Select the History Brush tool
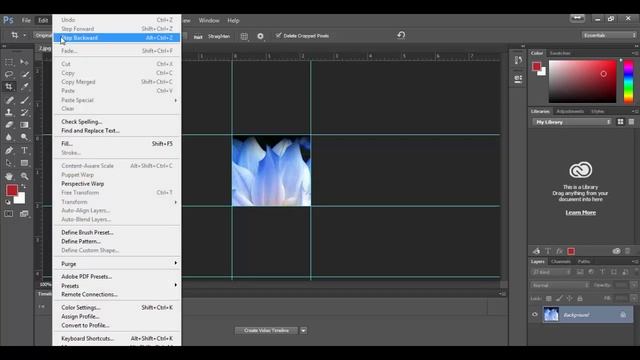640x360 pixels. pyautogui.click(x=24, y=112)
